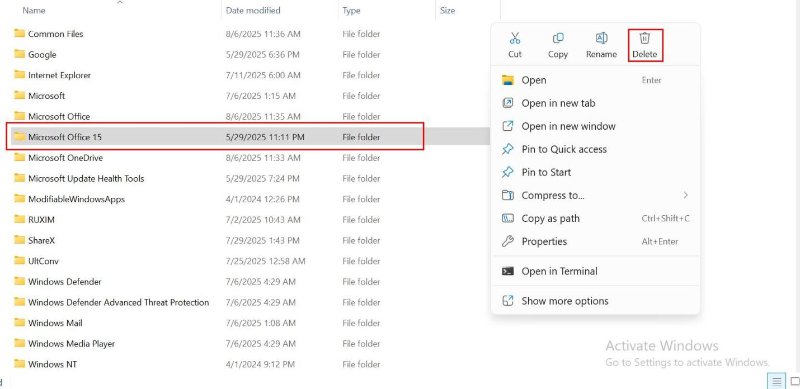
Task: Click the Open in new window icon
Action: pos(507,126)
